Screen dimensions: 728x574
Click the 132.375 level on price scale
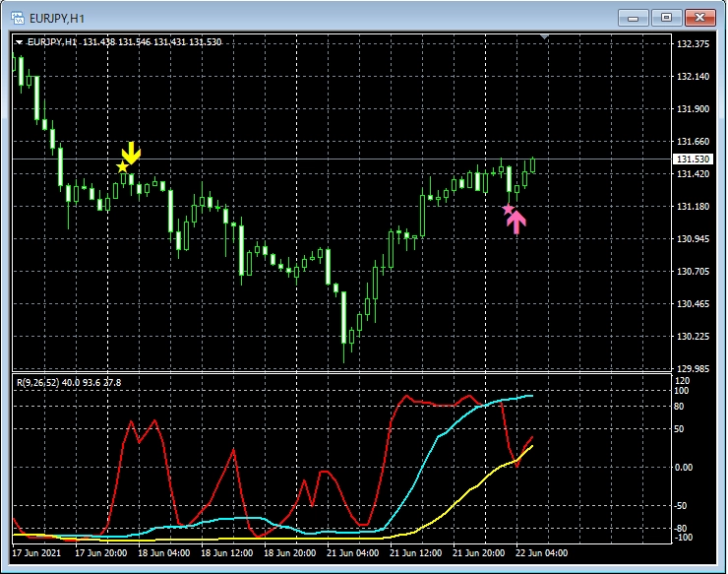(694, 44)
